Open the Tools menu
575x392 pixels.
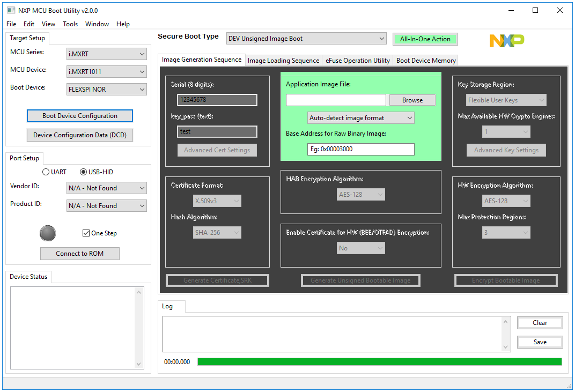tap(70, 24)
